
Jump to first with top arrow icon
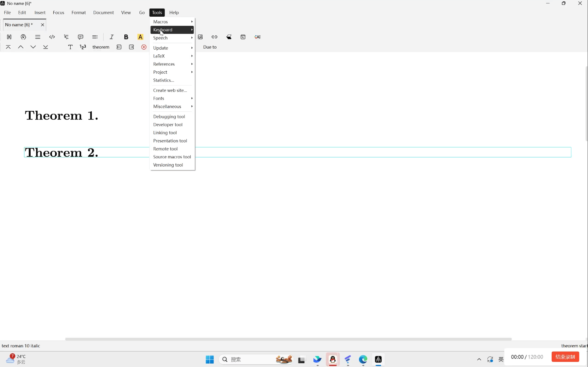pos(8,47)
